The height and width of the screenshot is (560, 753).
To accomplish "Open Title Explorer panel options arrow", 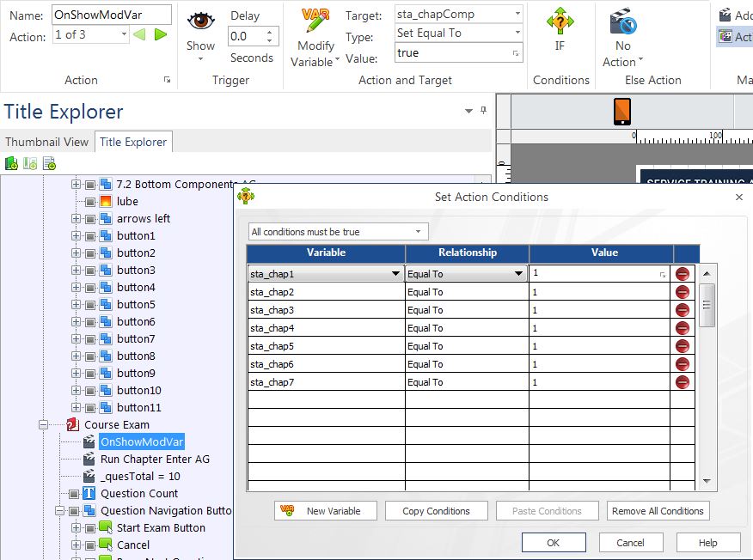I will click(x=468, y=111).
